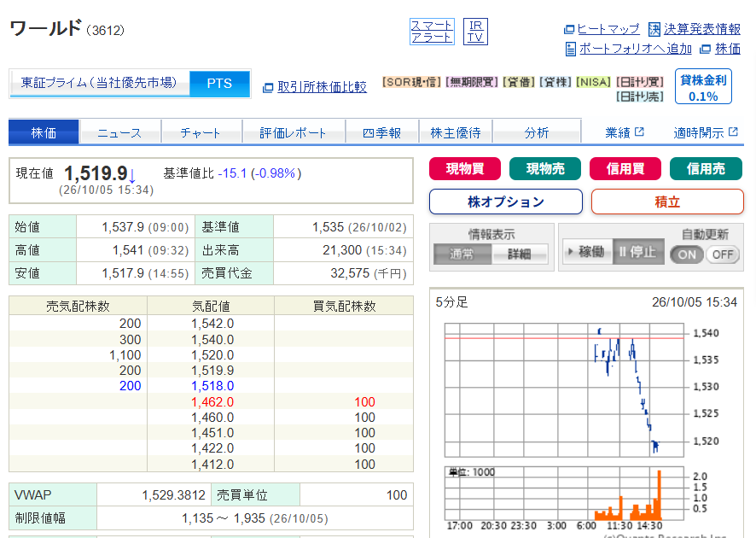Switch to PTS market tab

[x=219, y=84]
